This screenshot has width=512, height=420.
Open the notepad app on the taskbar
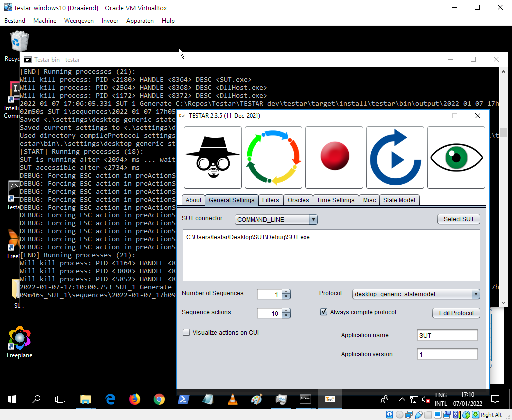coord(208,399)
